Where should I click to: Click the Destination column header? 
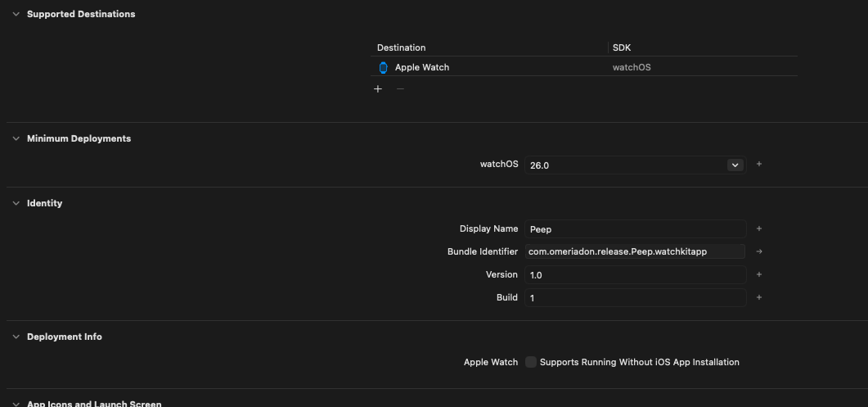401,47
